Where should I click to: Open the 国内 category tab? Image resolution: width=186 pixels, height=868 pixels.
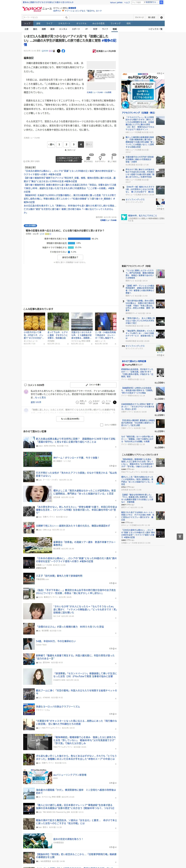pyautogui.click(x=35, y=29)
